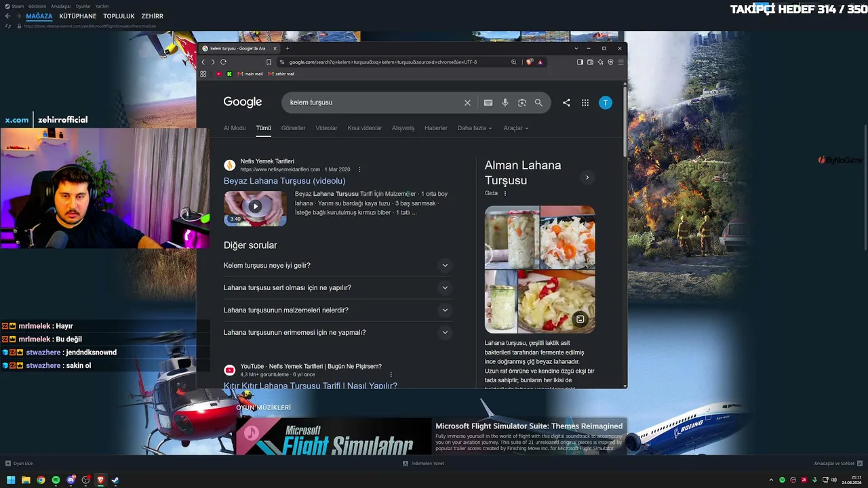
Task: Go back in the Brave browser
Action: [203, 62]
